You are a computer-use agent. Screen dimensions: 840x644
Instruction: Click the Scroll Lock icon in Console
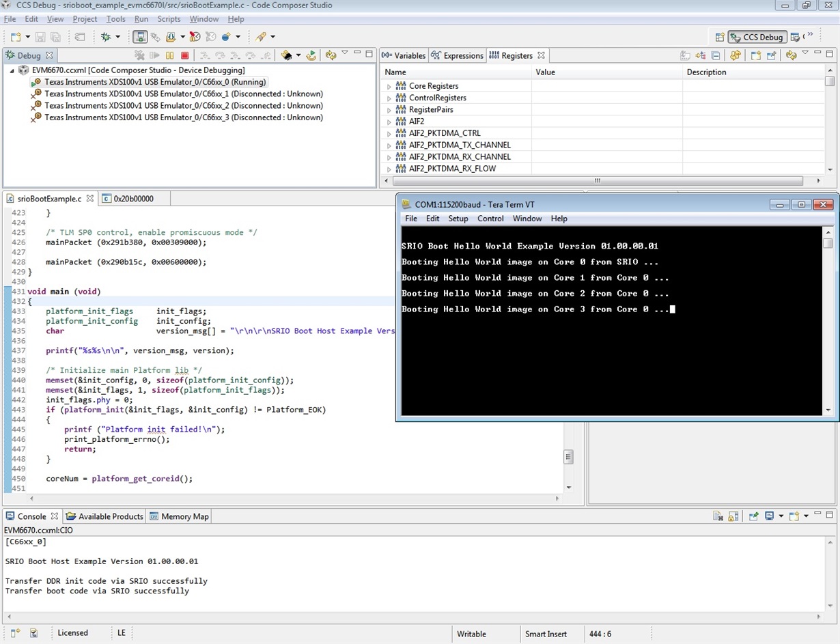click(733, 516)
